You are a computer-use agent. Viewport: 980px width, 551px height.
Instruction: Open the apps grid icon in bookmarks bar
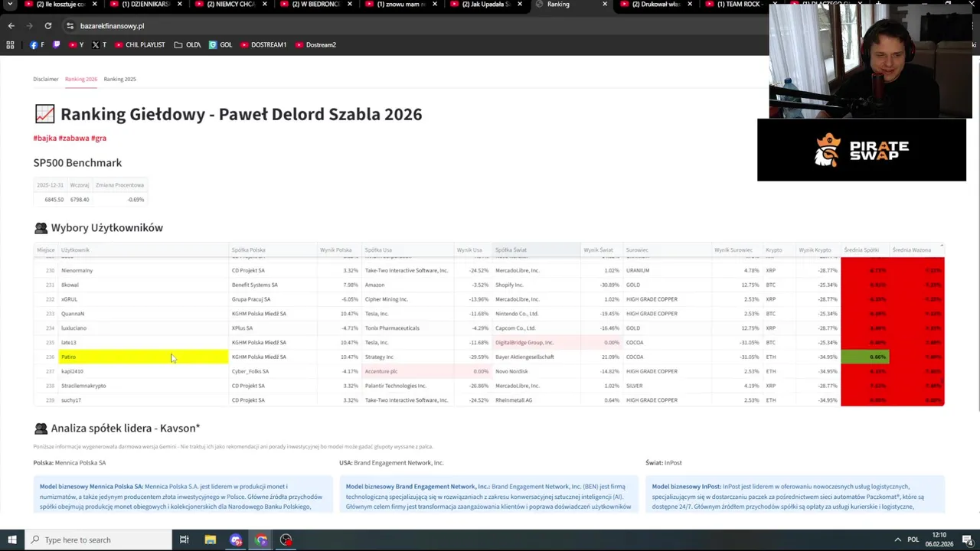tap(10, 44)
